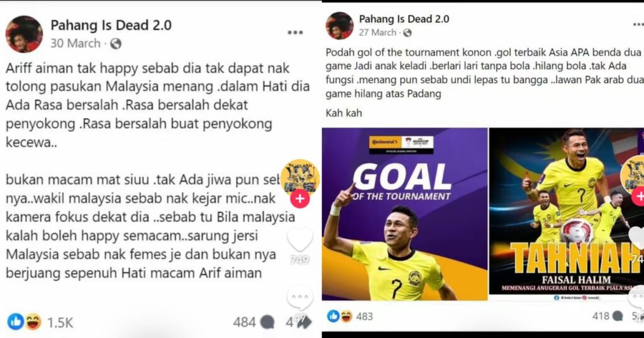The height and width of the screenshot is (338, 644).
Task: Click the Pahang Is Dead 2.0 name on right post
Action: click(404, 19)
